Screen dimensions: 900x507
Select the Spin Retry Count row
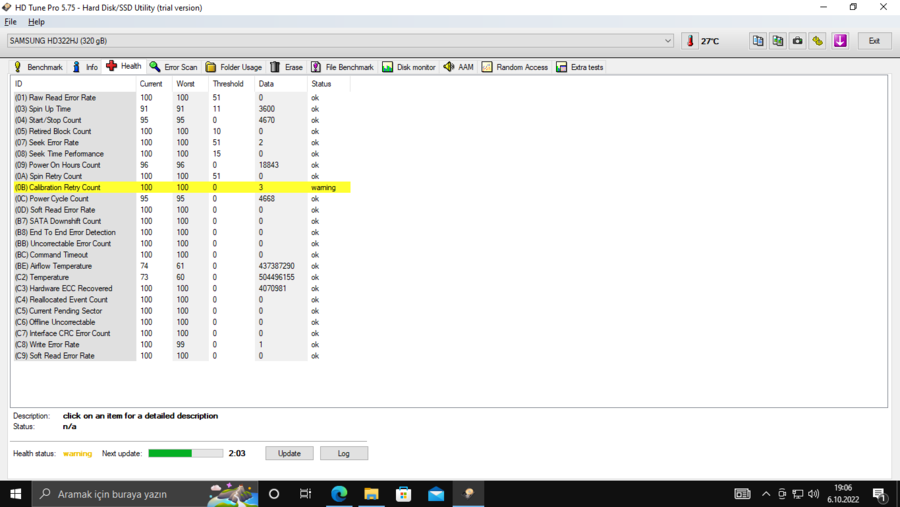[x=181, y=176]
